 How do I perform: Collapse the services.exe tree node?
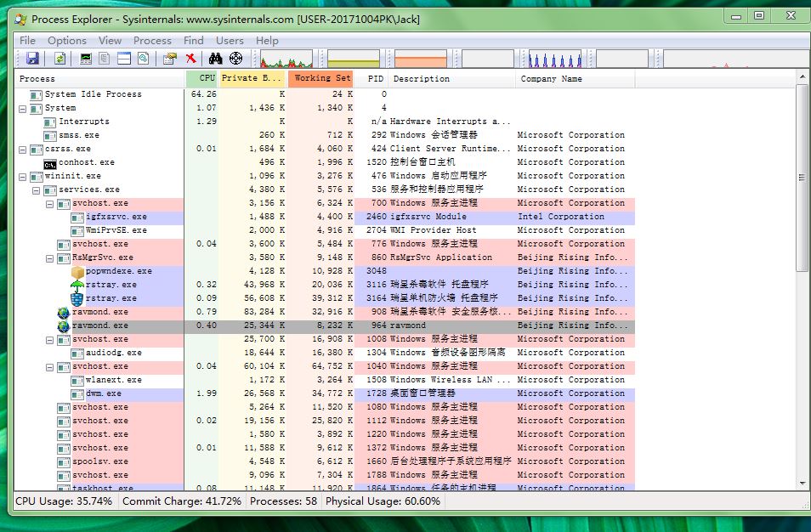(x=36, y=190)
